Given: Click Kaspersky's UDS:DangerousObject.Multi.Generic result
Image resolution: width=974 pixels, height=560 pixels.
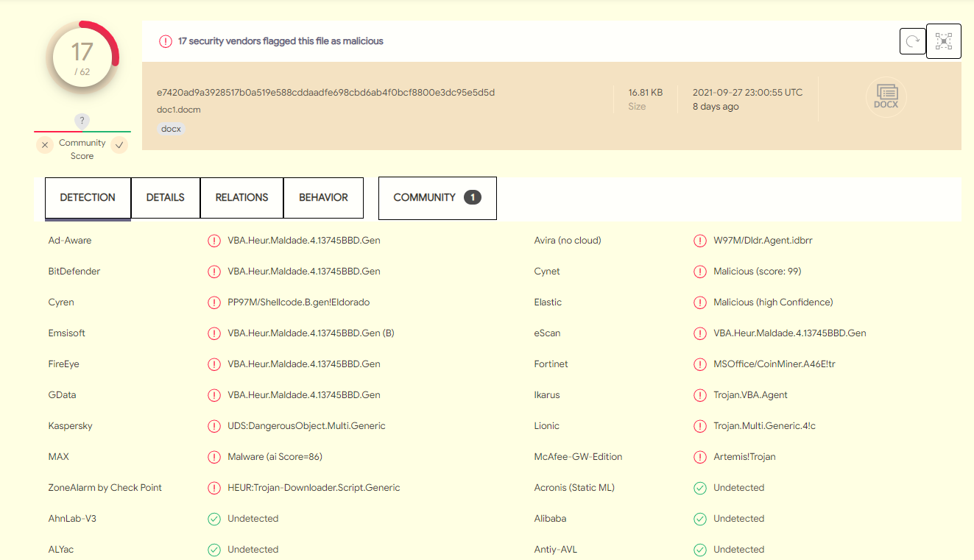Looking at the screenshot, I should point(306,426).
